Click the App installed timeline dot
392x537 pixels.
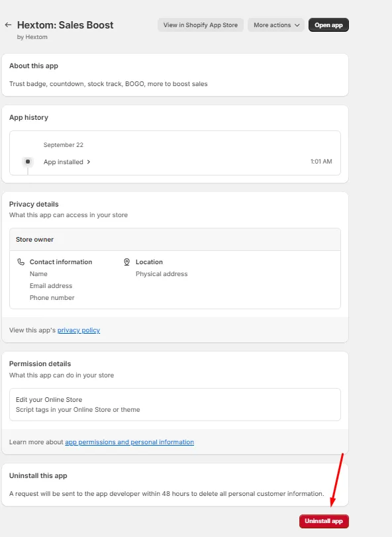click(28, 162)
